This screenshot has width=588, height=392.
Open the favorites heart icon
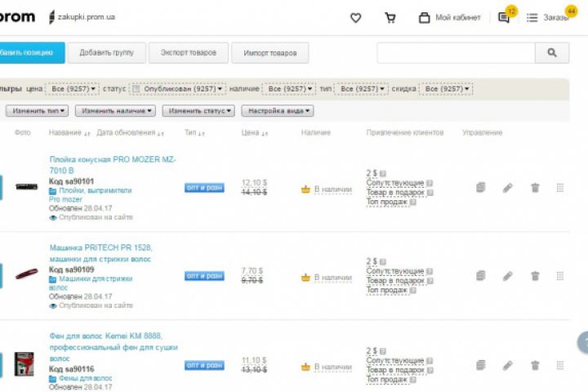click(355, 18)
